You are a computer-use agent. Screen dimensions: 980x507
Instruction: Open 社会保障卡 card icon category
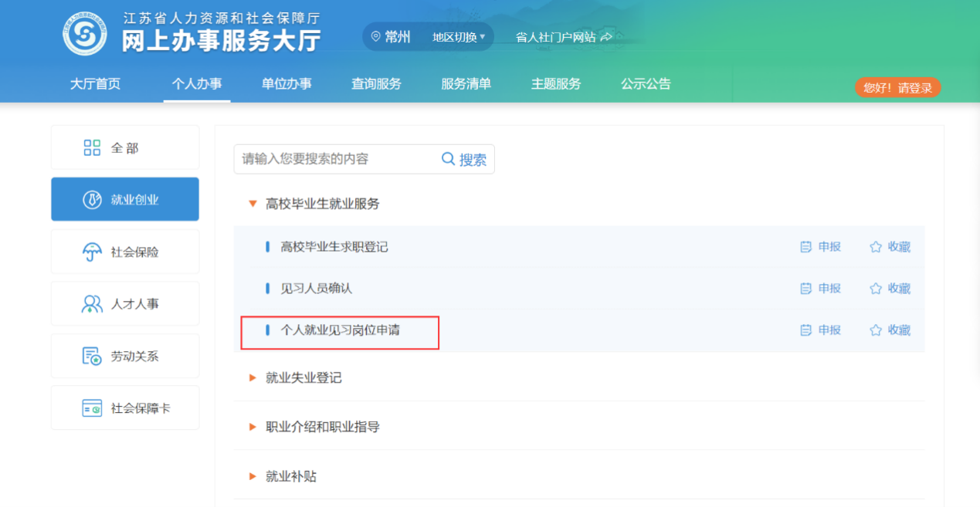coord(92,408)
